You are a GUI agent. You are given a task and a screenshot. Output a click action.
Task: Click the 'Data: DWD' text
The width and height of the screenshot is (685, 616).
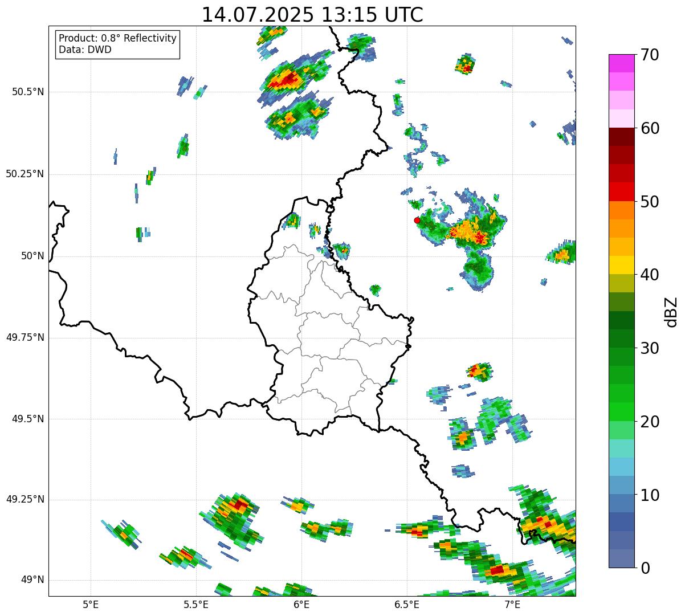85,50
